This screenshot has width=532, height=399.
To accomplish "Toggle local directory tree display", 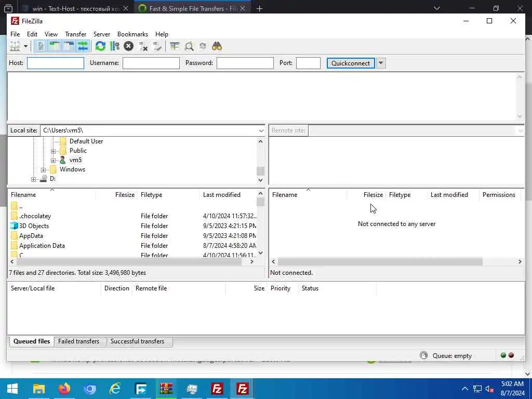I will point(55,46).
